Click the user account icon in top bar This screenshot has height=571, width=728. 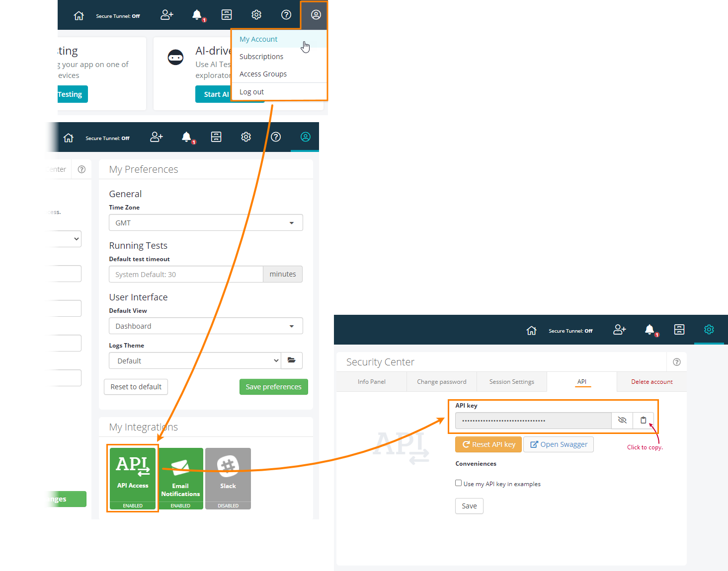coord(316,15)
